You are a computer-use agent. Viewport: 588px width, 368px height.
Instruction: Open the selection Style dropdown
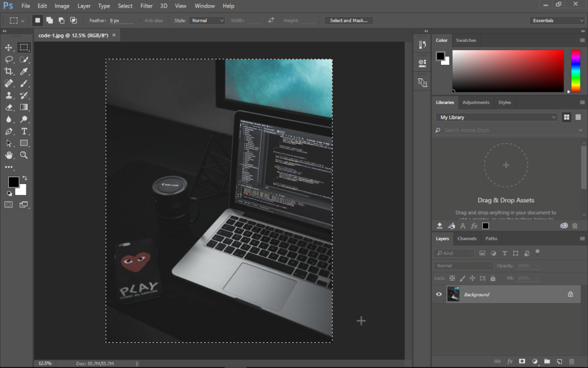[x=207, y=20]
